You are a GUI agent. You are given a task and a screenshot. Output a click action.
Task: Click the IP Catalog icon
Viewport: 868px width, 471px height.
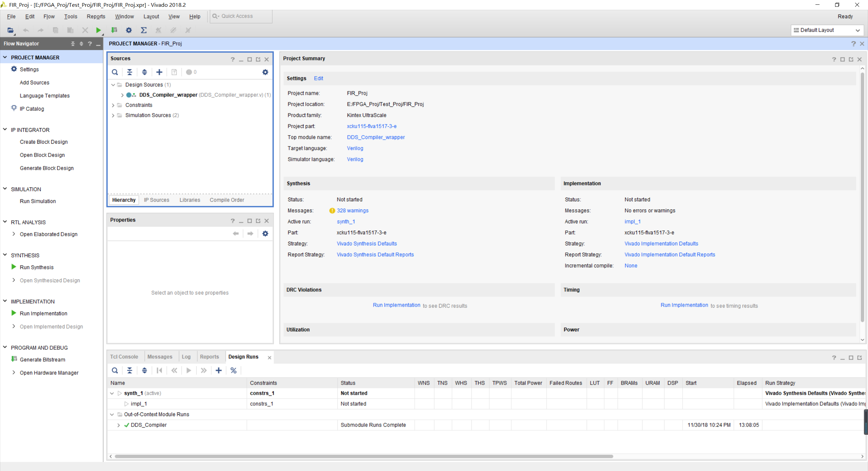[x=14, y=108]
